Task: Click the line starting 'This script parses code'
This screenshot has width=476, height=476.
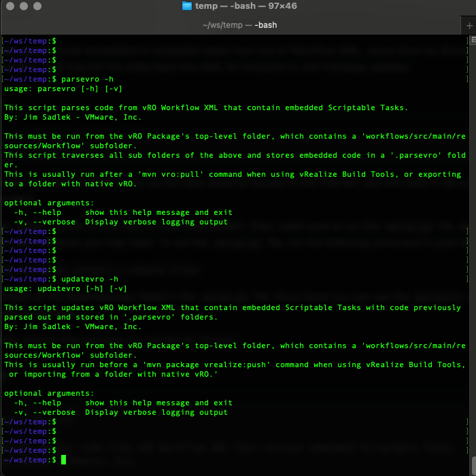Action: tap(216, 107)
